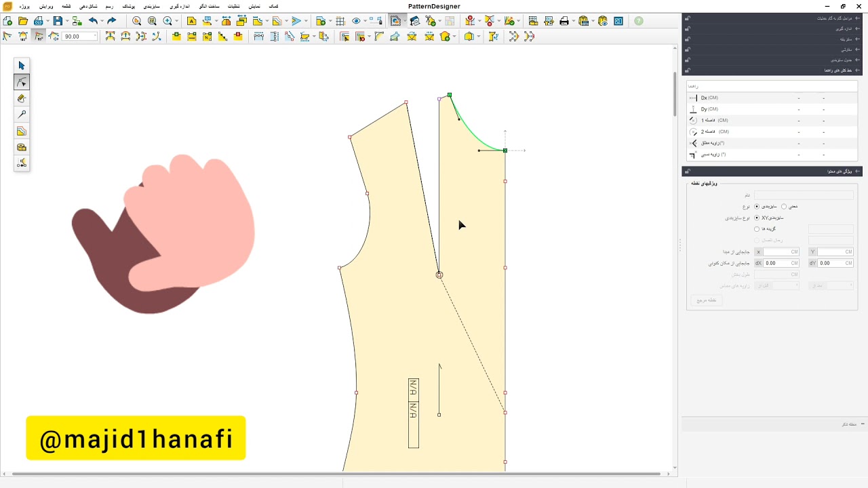Open the پروژه menu

tap(24, 6)
